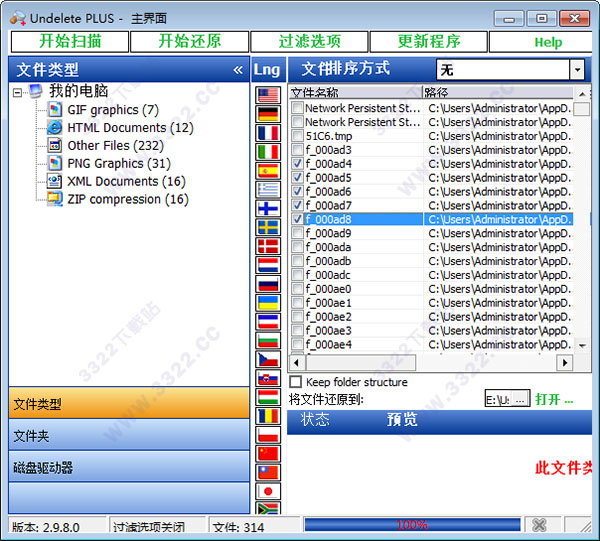Select ZIP compression (16) tree item
Screen dimensions: 600x541
tap(128, 199)
